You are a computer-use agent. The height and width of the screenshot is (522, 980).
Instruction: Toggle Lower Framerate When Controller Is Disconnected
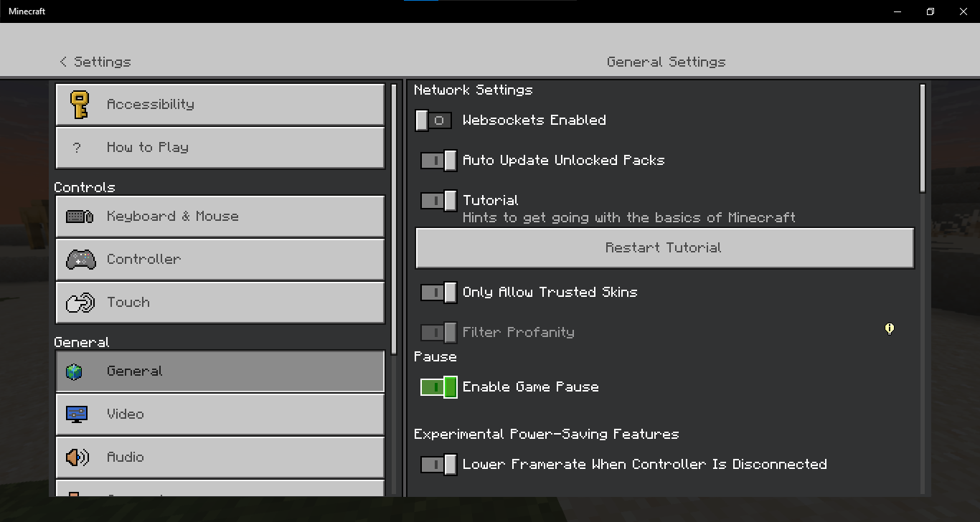[439, 465]
